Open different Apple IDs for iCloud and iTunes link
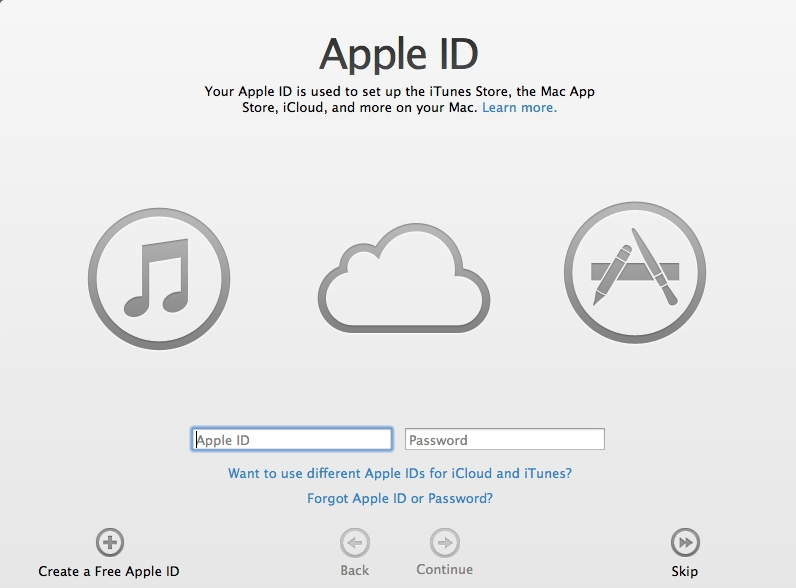Viewport: 796px width, 588px height. (400, 473)
